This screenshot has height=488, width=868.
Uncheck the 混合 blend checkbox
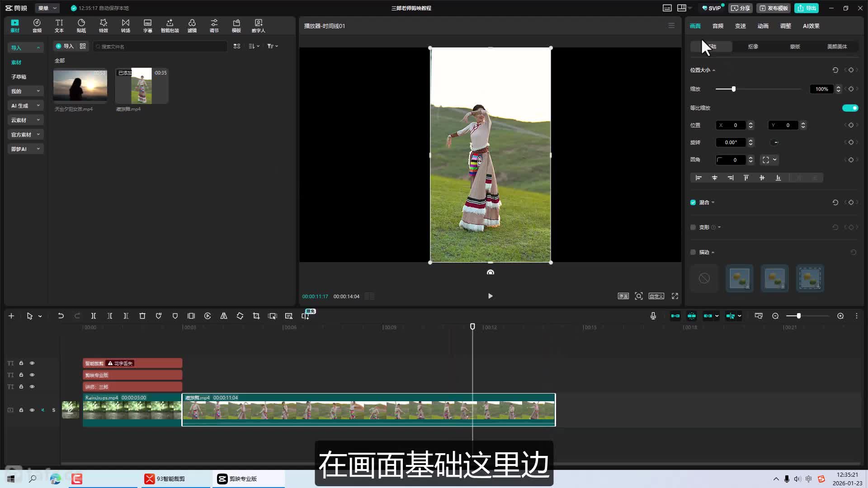[x=693, y=202]
